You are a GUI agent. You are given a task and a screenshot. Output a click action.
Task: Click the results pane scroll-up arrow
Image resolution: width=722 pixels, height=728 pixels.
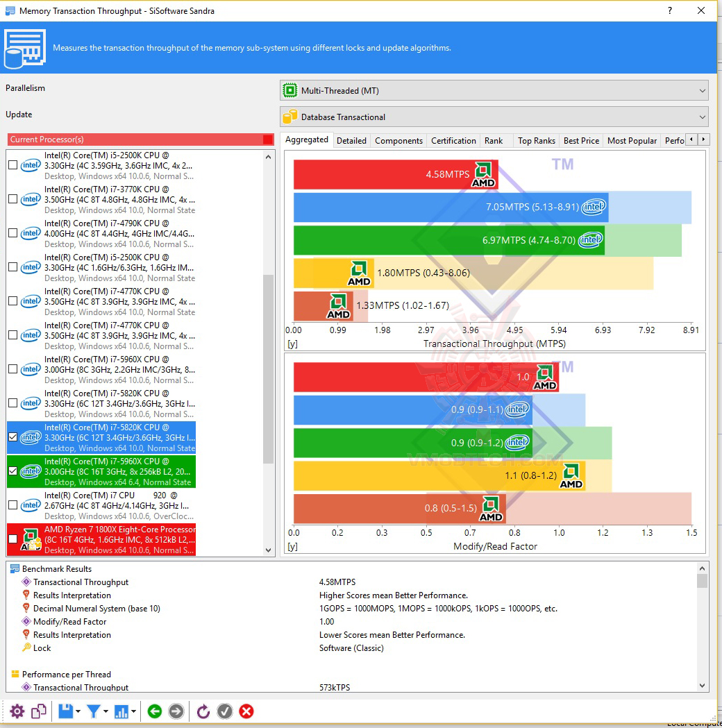702,568
